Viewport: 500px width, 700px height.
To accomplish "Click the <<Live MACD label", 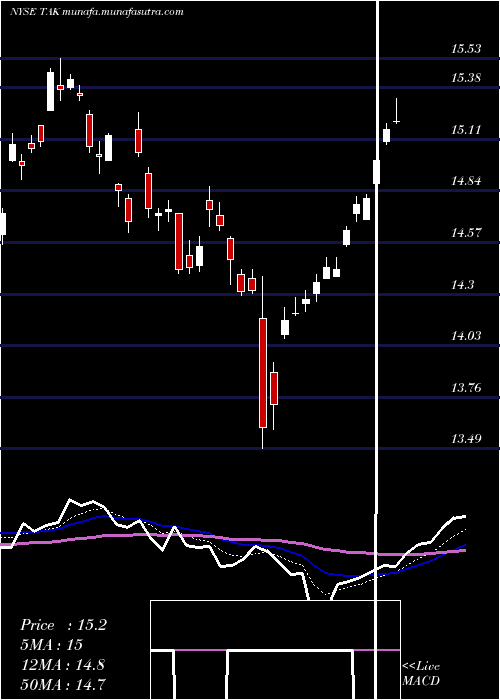I will click(421, 674).
